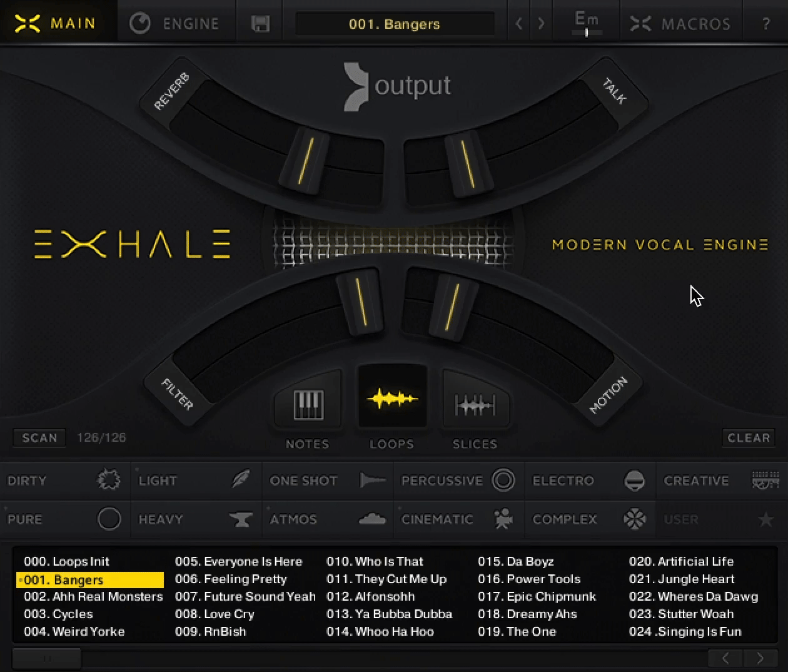Click the CLEAR button
This screenshot has width=788, height=672.
click(x=749, y=437)
